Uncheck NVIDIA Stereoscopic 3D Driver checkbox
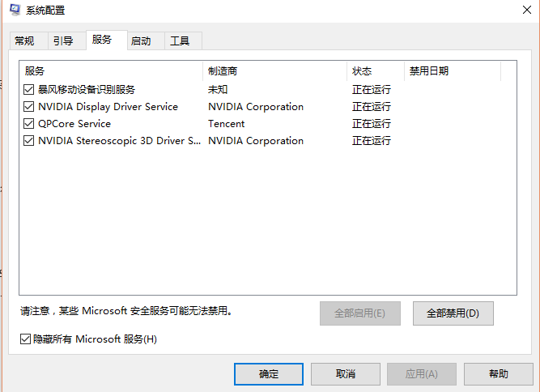This screenshot has width=540, height=392. tap(29, 141)
